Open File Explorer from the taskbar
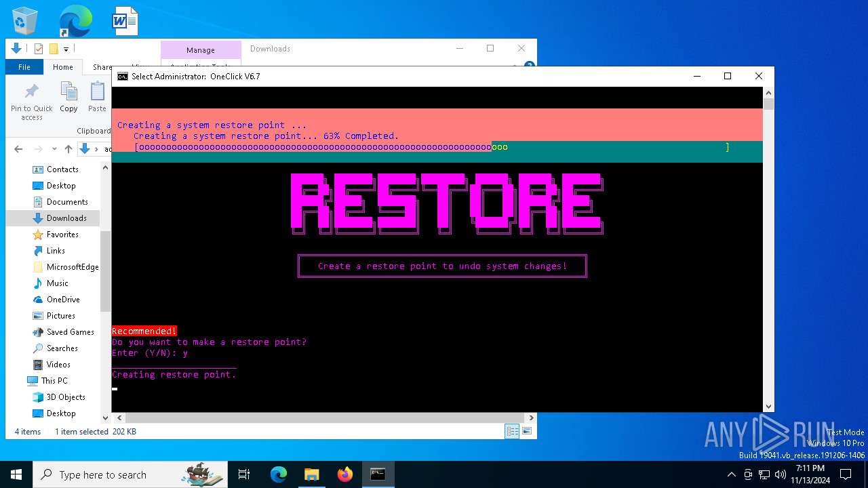Screen dimensions: 868x488 click(x=311, y=474)
